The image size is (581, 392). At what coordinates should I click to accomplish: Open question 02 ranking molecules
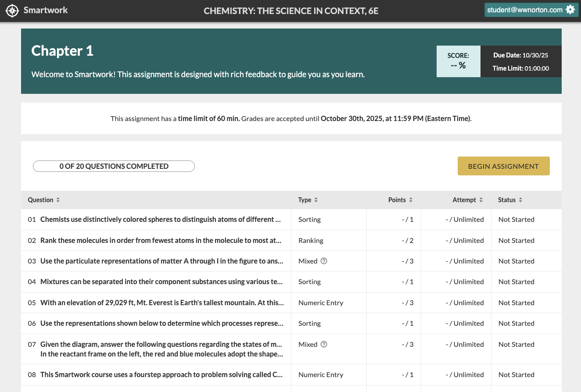click(x=160, y=240)
